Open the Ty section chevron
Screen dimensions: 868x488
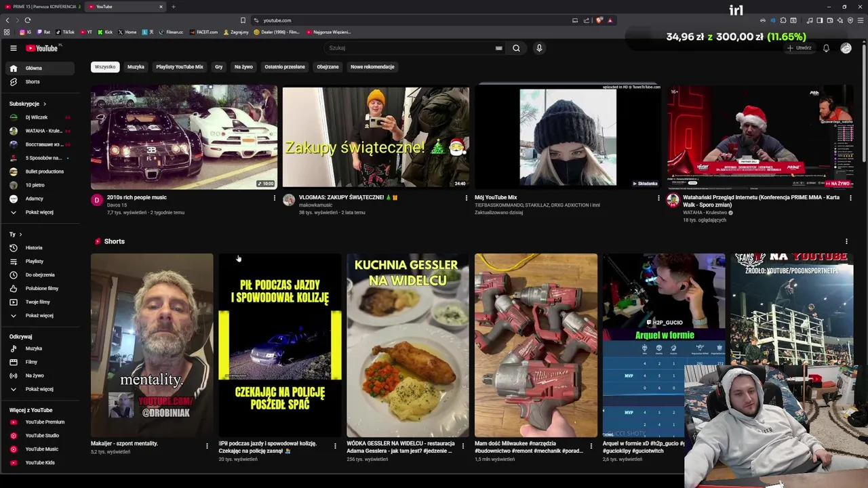20,234
